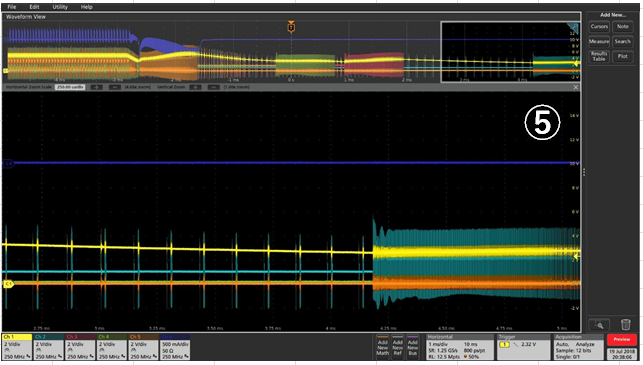Click the red Preview button
The width and height of the screenshot is (643, 365).
point(622,340)
